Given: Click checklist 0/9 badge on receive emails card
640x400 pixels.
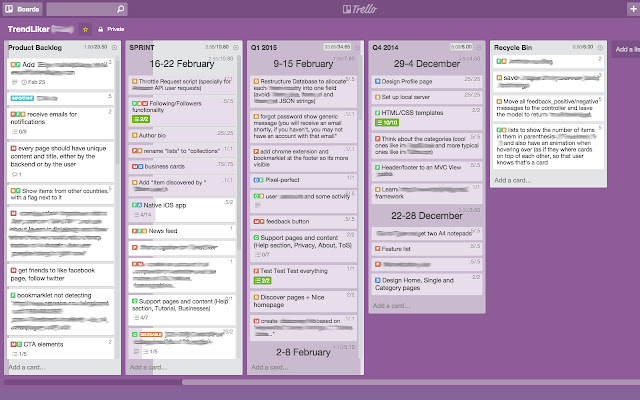Looking at the screenshot, I should (19, 131).
